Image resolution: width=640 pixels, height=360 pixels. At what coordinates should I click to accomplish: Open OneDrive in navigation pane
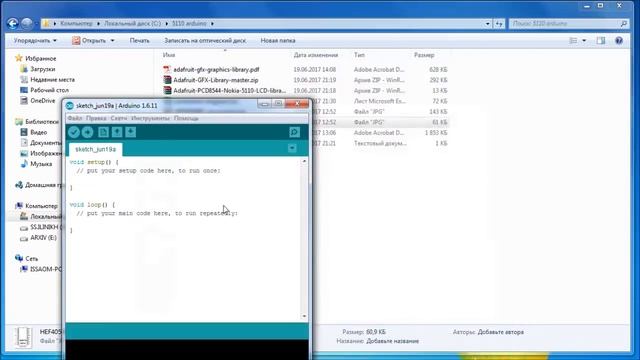click(42, 100)
